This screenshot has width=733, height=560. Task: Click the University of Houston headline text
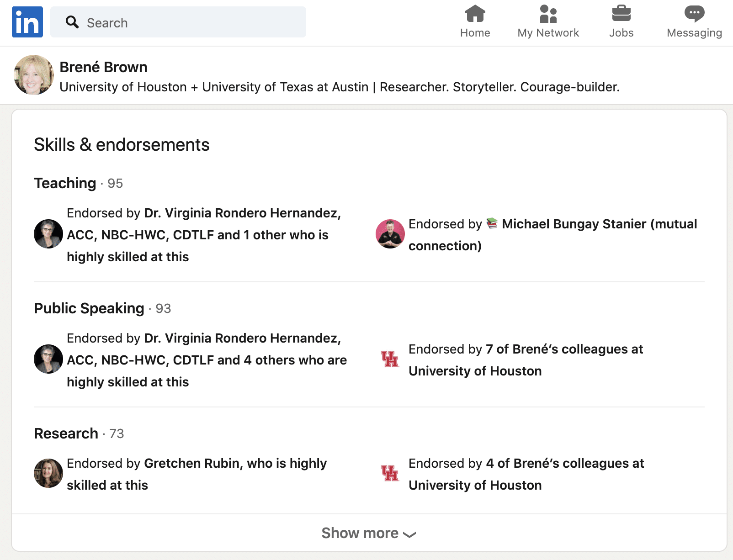pos(340,87)
